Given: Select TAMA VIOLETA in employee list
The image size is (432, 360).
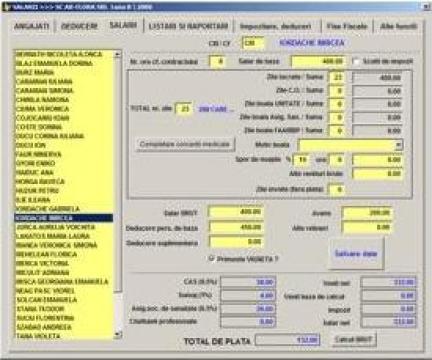Looking at the screenshot, I should [64, 336].
